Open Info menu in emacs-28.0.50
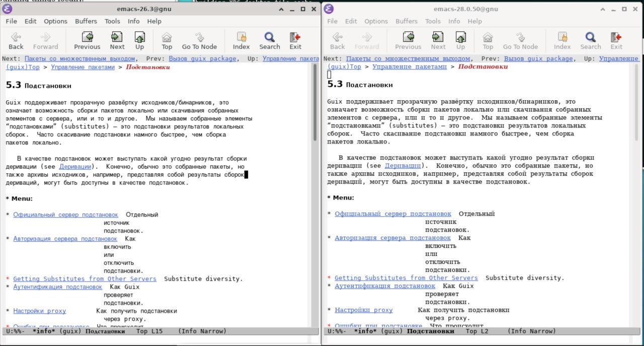This screenshot has width=644, height=346. click(454, 21)
